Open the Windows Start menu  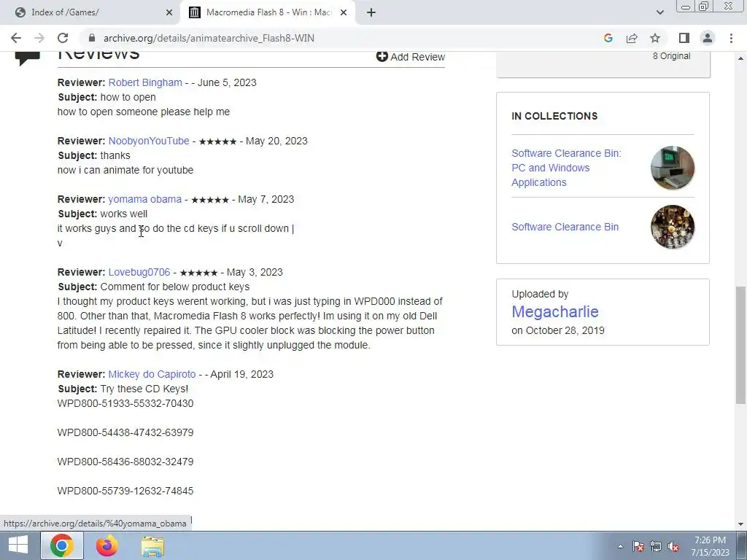pos(18,545)
